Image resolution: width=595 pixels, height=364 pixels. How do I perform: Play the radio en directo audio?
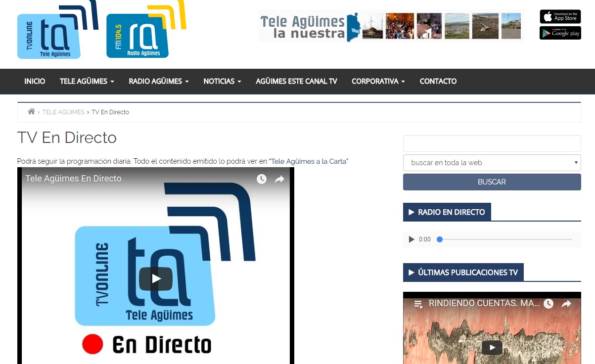pyautogui.click(x=412, y=239)
